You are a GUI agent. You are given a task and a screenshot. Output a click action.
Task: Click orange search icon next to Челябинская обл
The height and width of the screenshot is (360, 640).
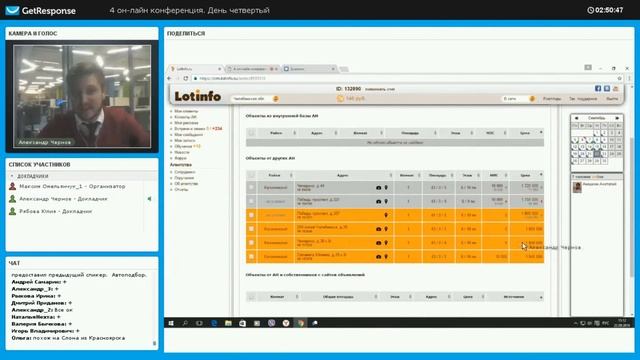tap(276, 99)
